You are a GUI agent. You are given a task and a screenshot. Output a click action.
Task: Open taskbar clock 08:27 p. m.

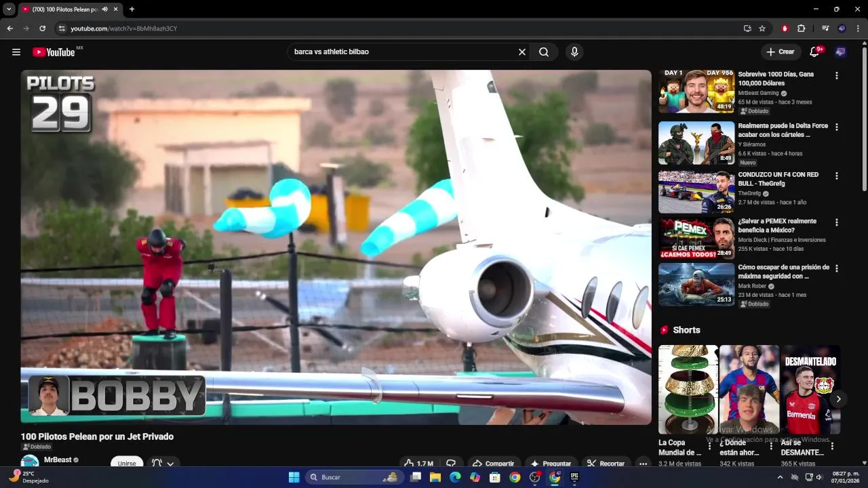[846, 477]
